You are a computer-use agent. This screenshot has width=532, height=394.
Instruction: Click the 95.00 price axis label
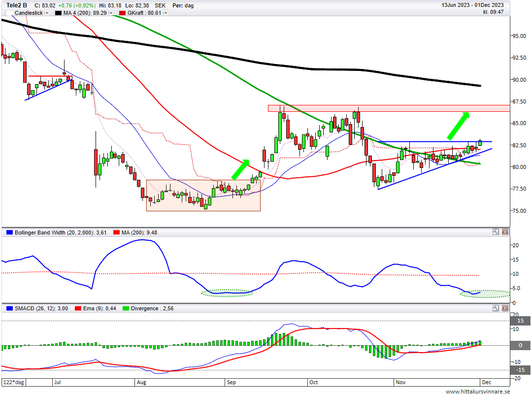point(520,36)
